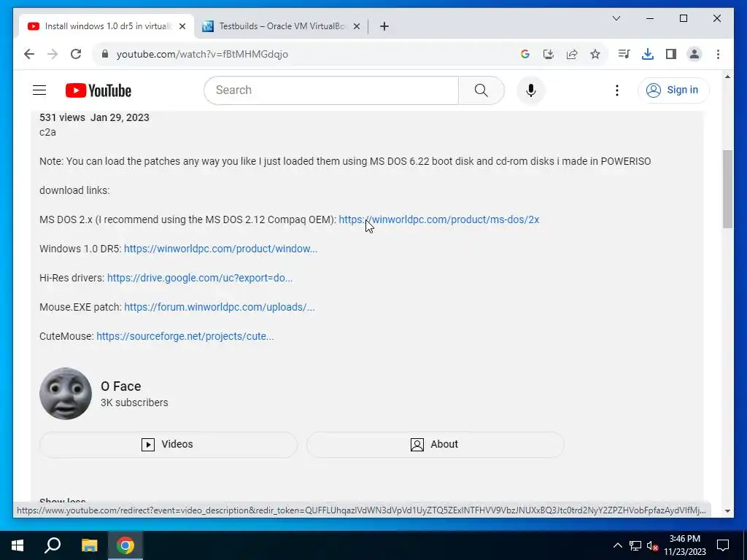Open network status tray icon
The width and height of the screenshot is (747, 560).
tap(635, 545)
